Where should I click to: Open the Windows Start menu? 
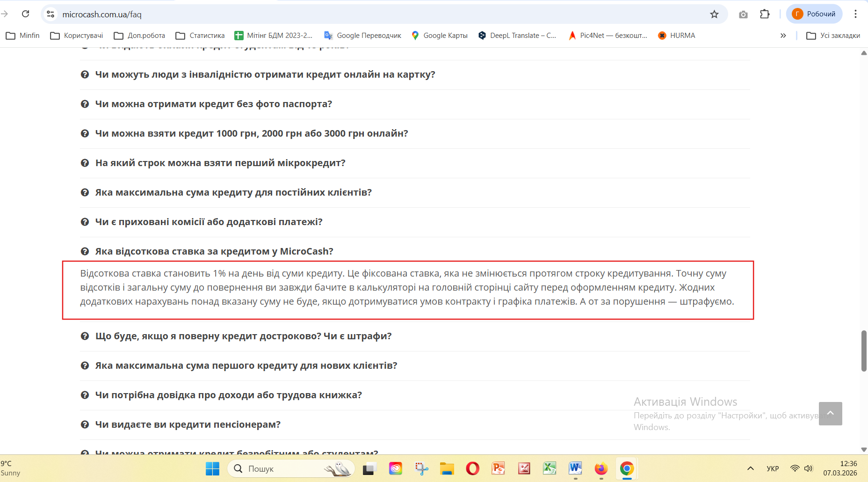pos(212,468)
